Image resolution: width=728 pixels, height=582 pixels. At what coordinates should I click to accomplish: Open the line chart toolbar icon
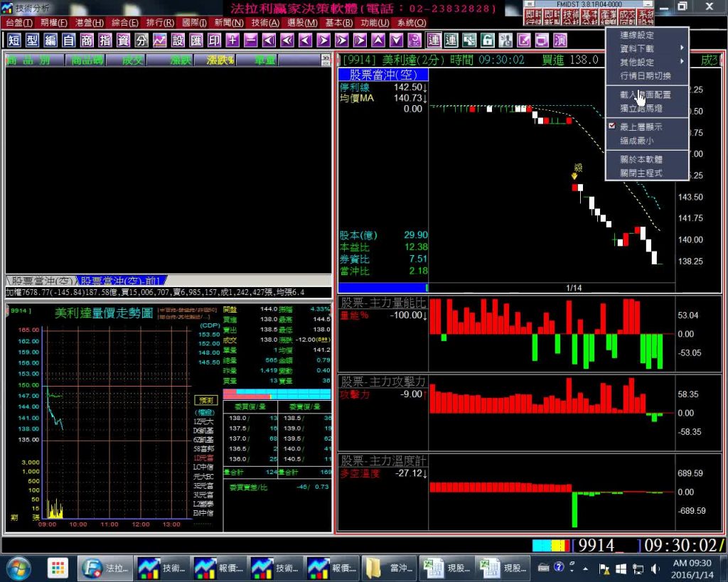pos(160,41)
